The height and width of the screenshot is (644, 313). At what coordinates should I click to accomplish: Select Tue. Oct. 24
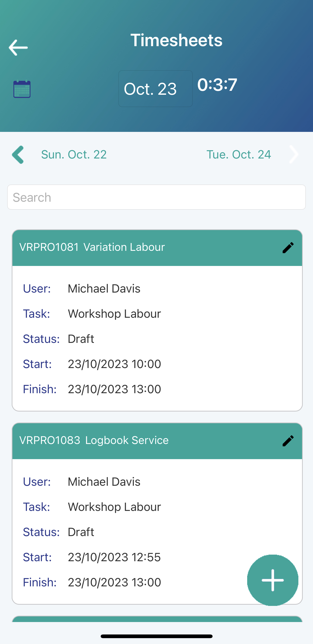tap(239, 155)
